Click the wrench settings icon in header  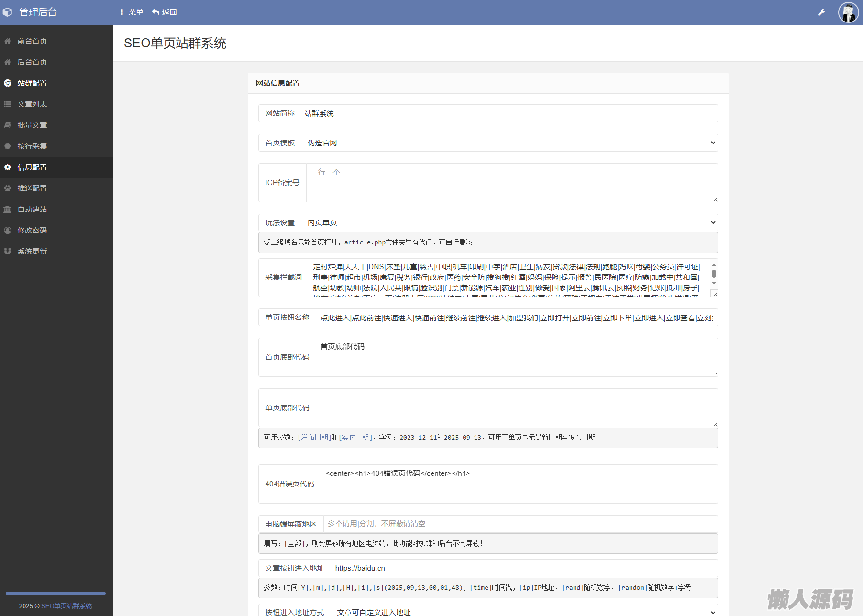821,12
